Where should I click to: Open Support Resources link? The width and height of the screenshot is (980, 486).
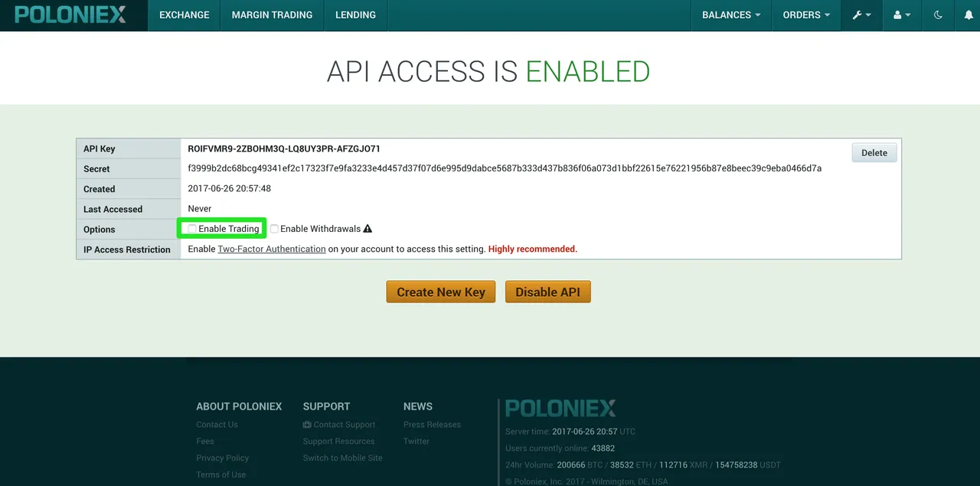[338, 442]
